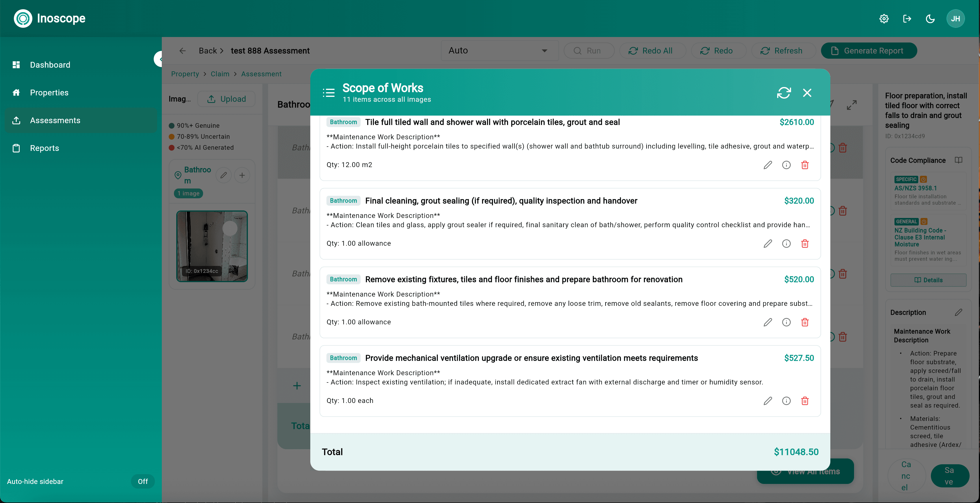View info on the ventilation upgrade item
The height and width of the screenshot is (503, 980).
coord(786,401)
